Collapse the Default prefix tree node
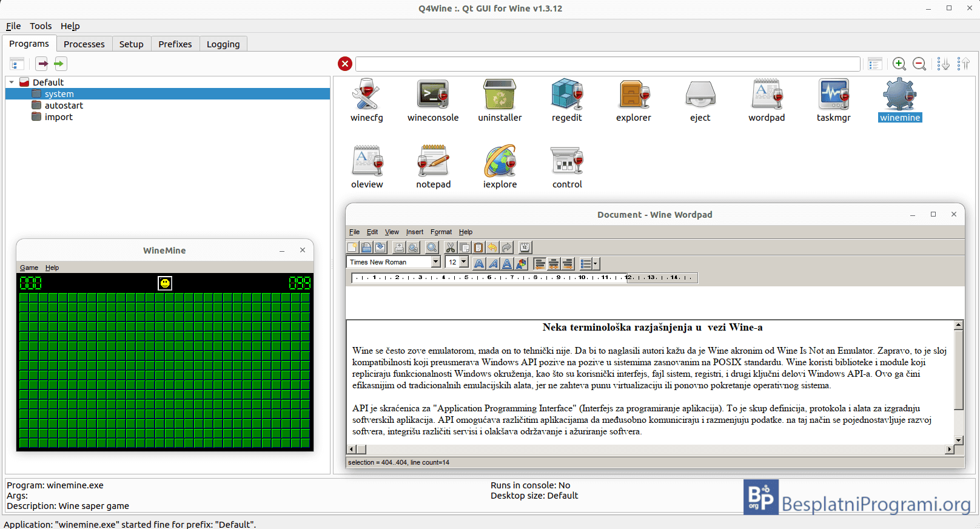Viewport: 980px width, 529px height. [12, 82]
